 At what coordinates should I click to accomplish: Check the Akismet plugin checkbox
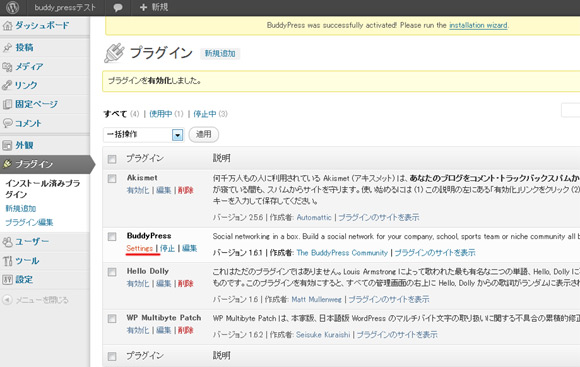pos(112,179)
